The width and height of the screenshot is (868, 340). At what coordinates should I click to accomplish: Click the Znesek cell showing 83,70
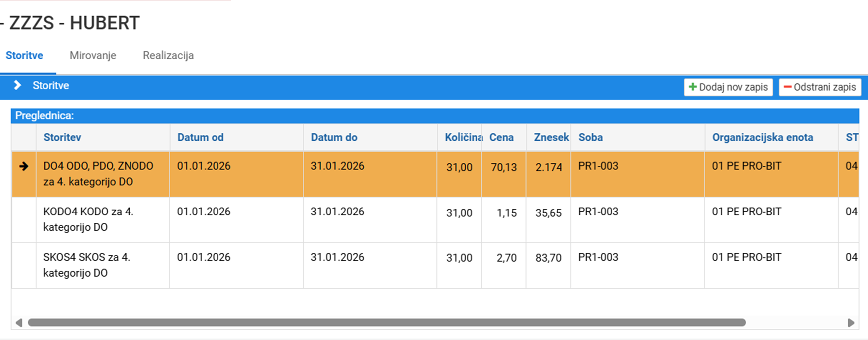pyautogui.click(x=548, y=258)
